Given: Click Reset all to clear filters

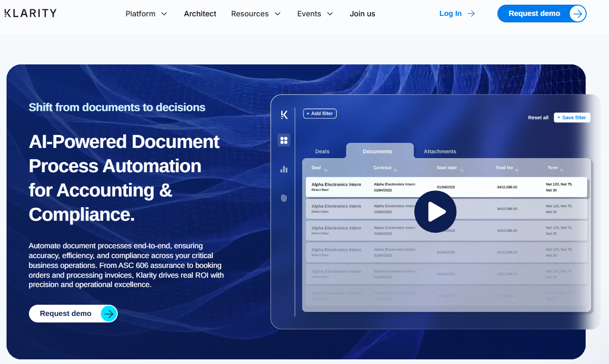Looking at the screenshot, I should point(538,117).
